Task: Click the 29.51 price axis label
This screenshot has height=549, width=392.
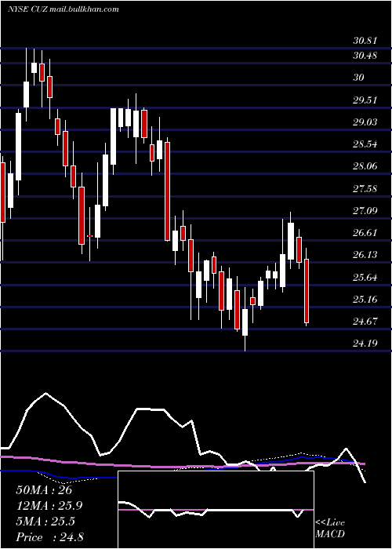Action: click(x=365, y=100)
